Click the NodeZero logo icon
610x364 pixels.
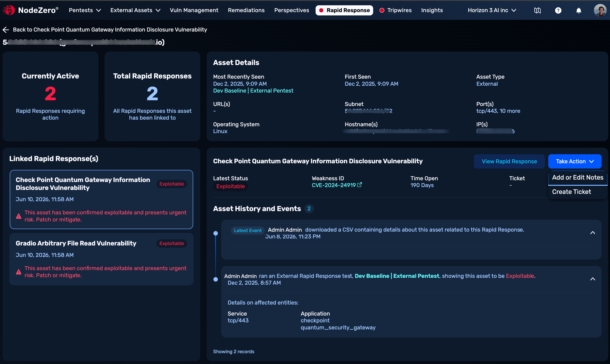tap(9, 10)
